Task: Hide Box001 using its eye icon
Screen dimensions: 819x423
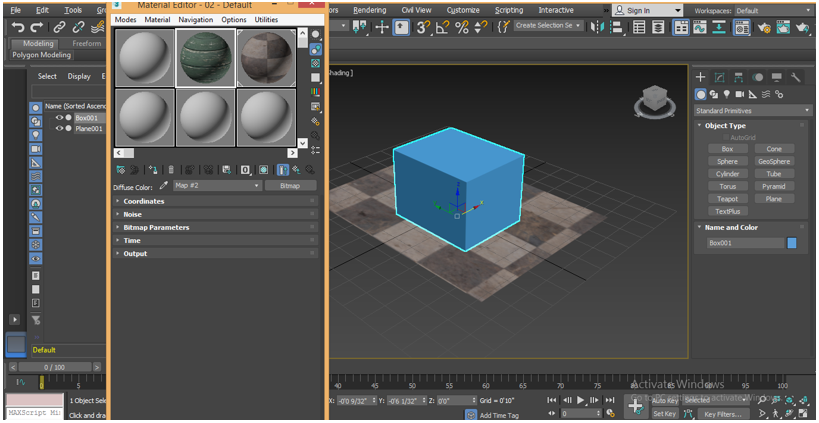Action: coord(59,118)
